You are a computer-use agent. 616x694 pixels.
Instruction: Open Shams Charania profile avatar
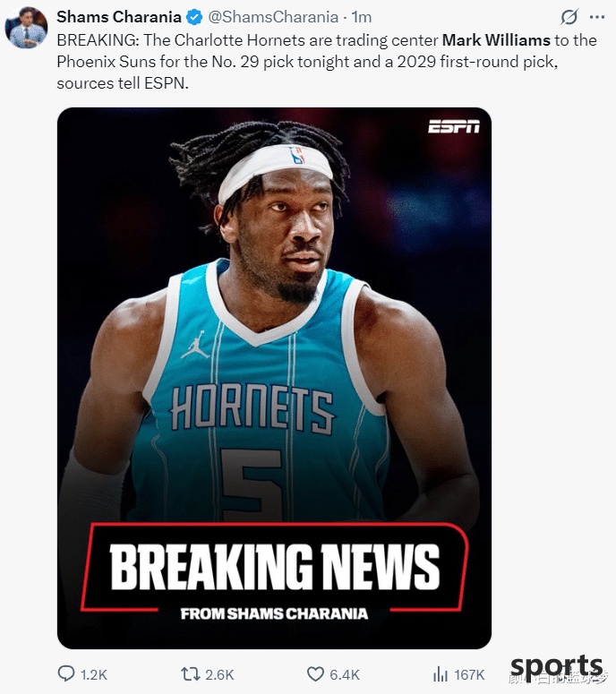coord(26,28)
